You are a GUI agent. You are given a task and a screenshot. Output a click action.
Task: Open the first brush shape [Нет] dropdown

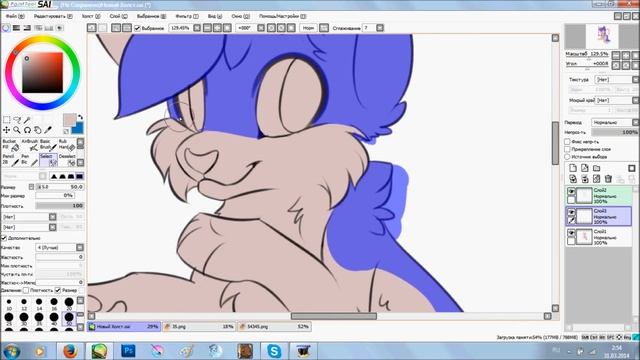tap(29, 217)
